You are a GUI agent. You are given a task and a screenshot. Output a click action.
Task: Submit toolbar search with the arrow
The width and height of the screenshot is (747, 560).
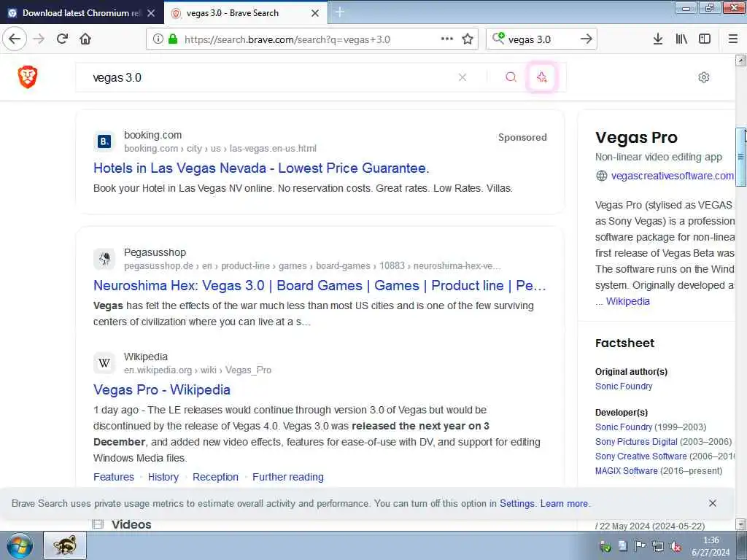coord(587,39)
